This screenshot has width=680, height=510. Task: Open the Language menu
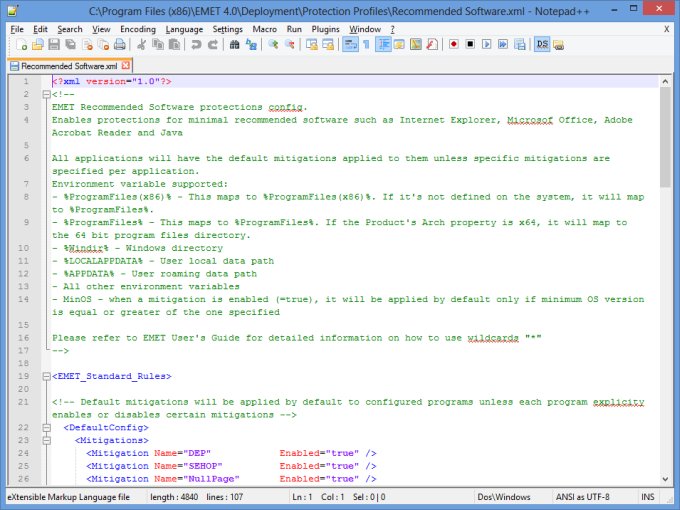click(x=184, y=29)
